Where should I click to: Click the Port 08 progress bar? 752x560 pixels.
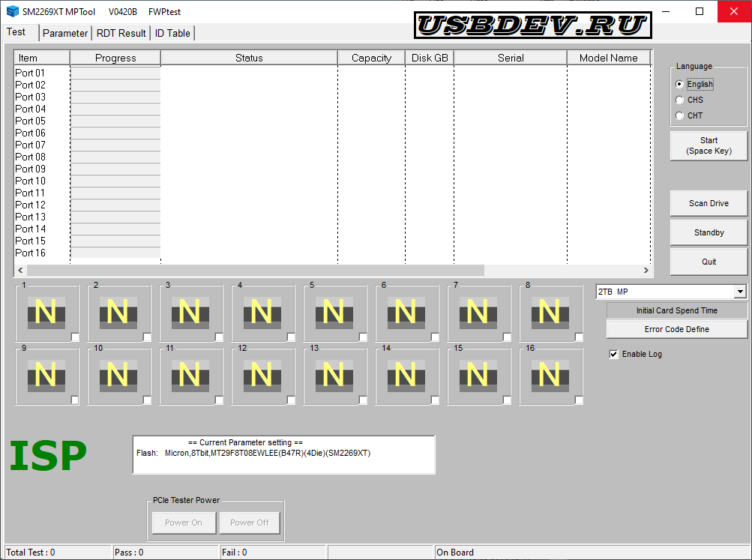[x=115, y=157]
